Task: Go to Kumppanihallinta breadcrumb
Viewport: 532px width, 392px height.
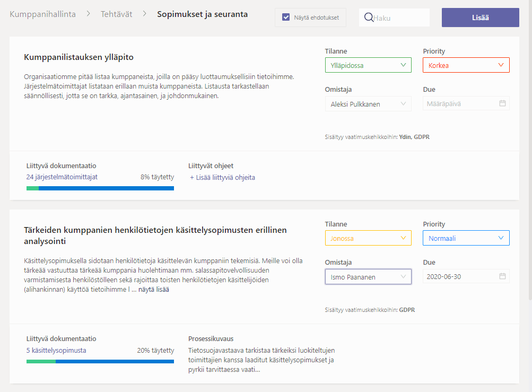Action: pyautogui.click(x=43, y=14)
